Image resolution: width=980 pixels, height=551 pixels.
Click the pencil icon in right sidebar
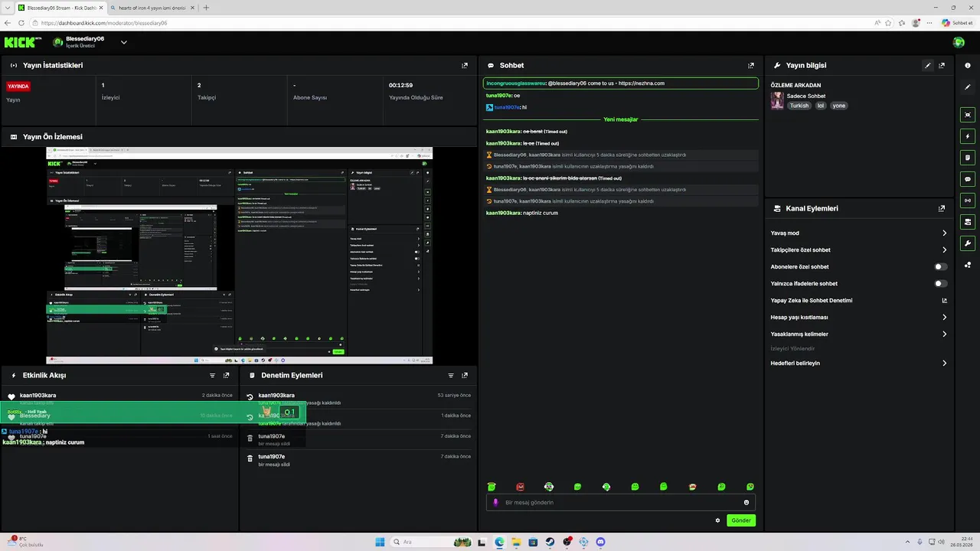(968, 87)
